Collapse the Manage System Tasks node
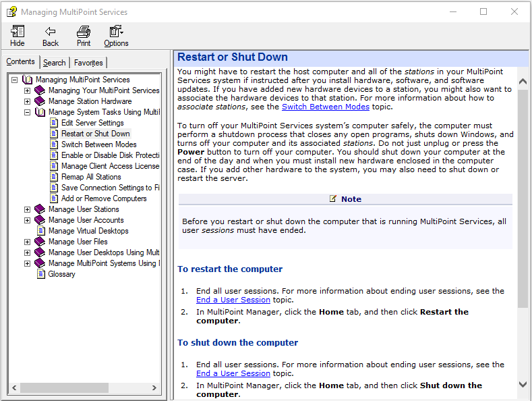 click(x=27, y=113)
